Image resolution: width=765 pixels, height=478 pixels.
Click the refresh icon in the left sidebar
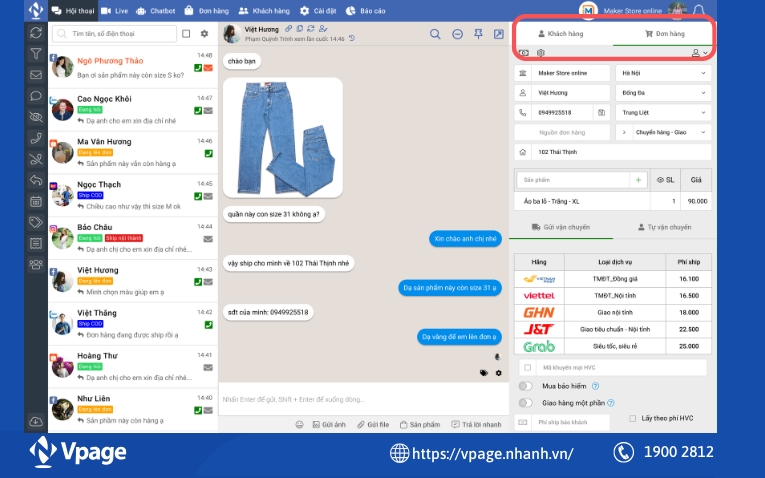pos(36,33)
